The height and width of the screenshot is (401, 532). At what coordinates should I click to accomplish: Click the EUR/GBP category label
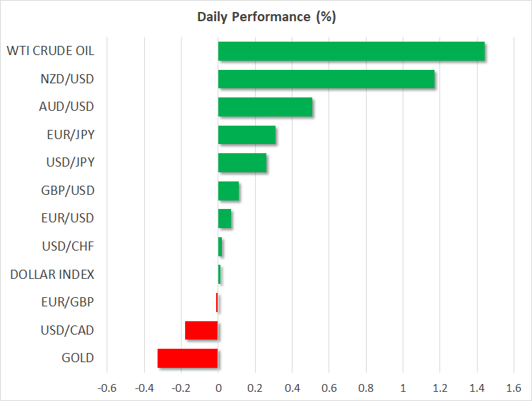pyautogui.click(x=68, y=302)
